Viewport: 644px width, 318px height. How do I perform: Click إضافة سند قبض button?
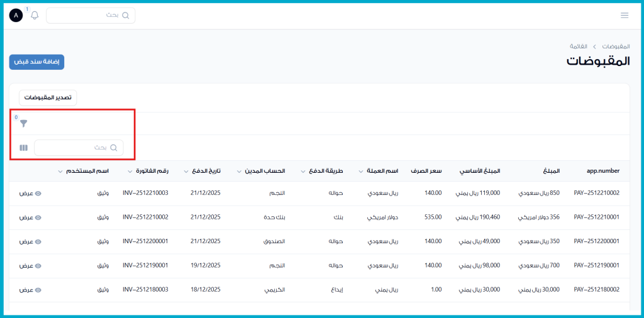tap(36, 62)
